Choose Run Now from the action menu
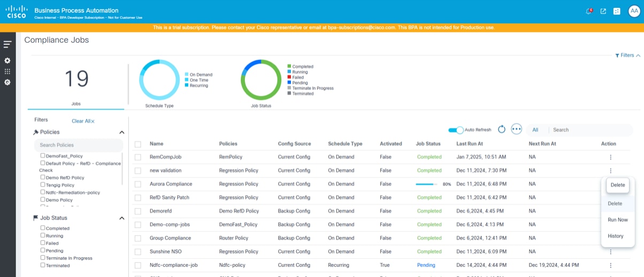 click(618, 220)
